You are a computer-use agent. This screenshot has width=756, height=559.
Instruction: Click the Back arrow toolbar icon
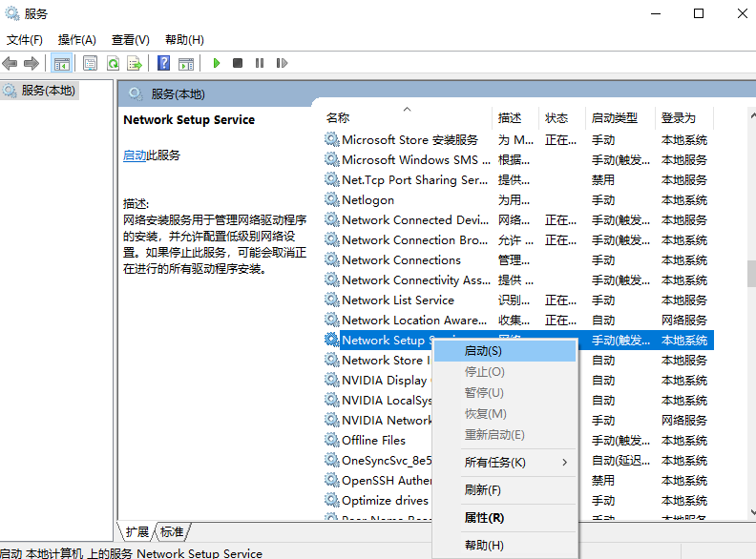pos(10,63)
